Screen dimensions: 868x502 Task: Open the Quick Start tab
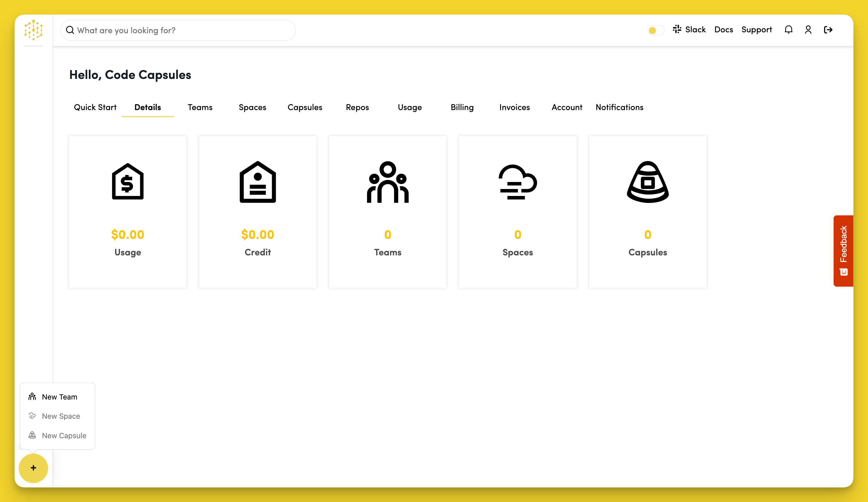coord(95,107)
